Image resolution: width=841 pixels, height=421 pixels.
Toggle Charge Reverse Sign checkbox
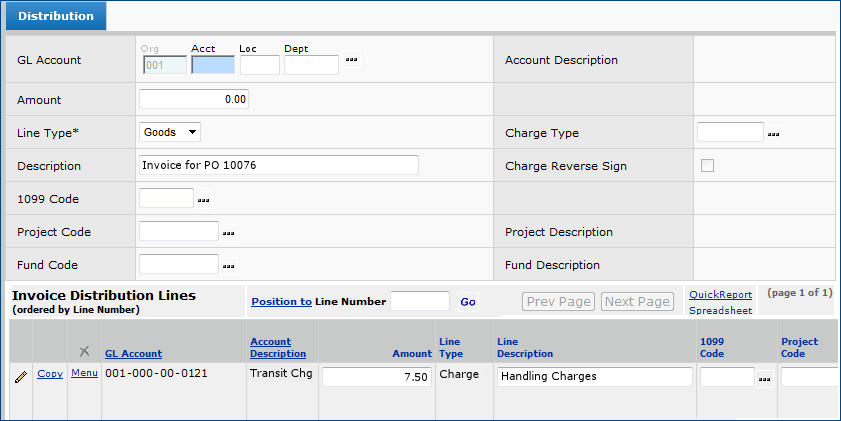click(x=707, y=166)
